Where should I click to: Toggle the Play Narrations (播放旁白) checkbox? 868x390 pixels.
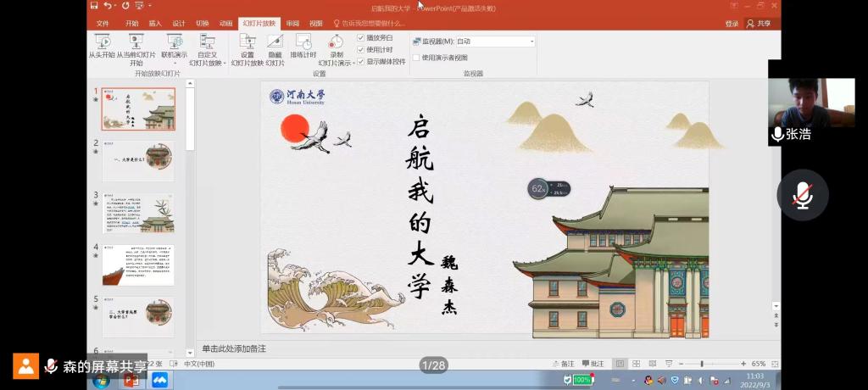coord(361,38)
